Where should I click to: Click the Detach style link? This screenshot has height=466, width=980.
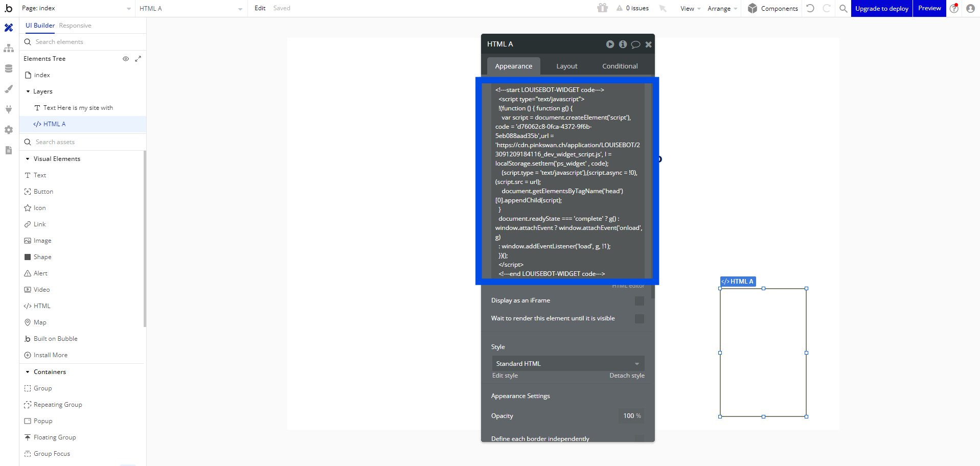627,376
